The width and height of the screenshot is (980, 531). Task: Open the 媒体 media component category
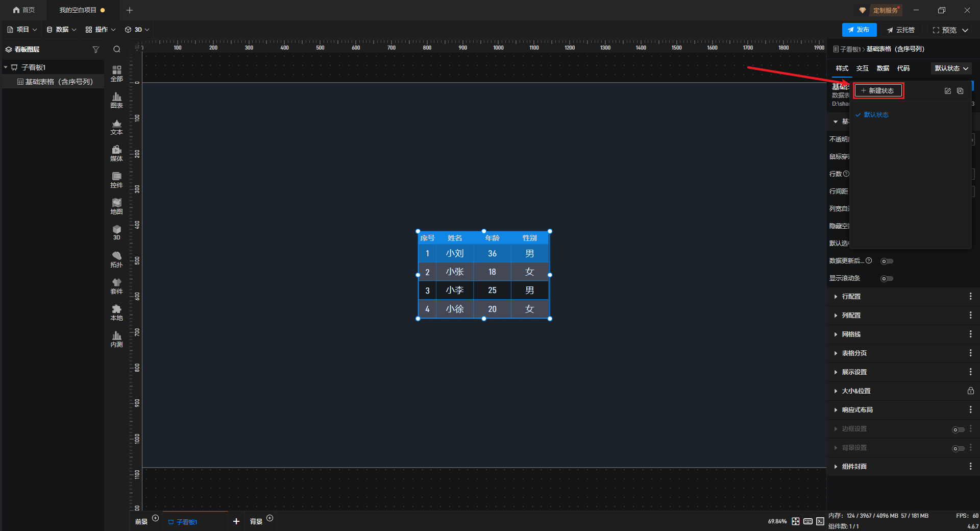[x=116, y=153]
